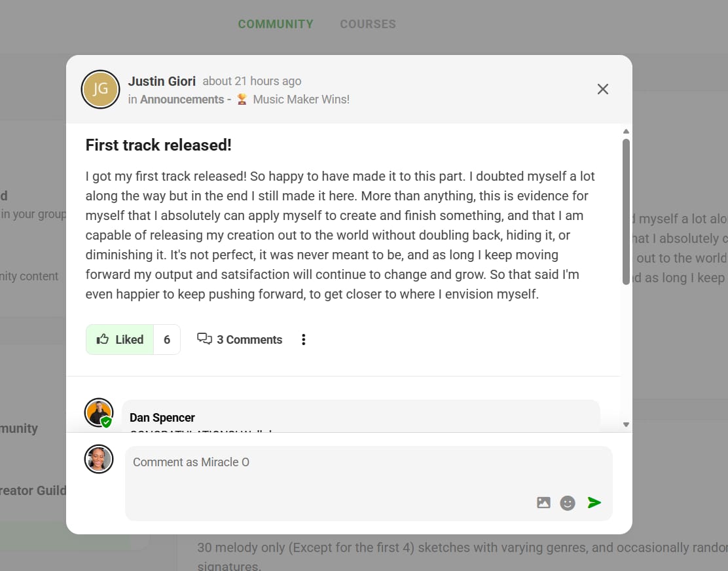Screen dimensions: 728x571
Task: Click Dan Spencer's name in comment
Action: point(162,418)
